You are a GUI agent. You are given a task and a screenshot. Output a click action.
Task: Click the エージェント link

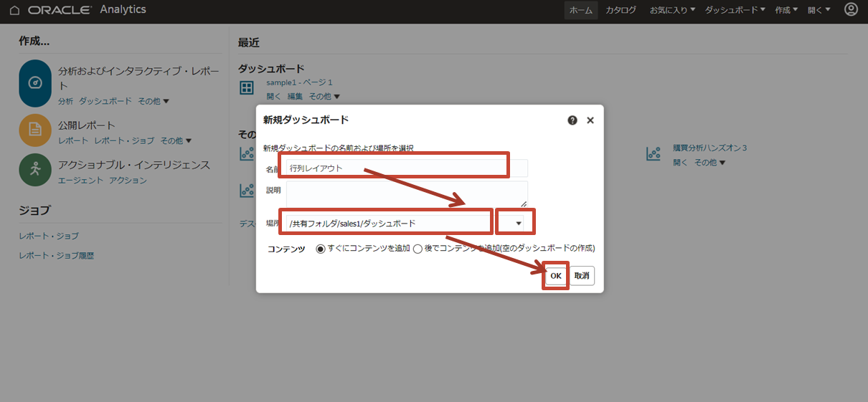coord(80,180)
